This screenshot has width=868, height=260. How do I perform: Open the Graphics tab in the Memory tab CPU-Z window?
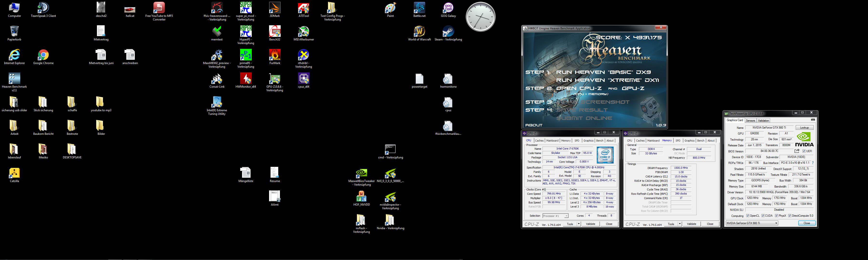(689, 141)
